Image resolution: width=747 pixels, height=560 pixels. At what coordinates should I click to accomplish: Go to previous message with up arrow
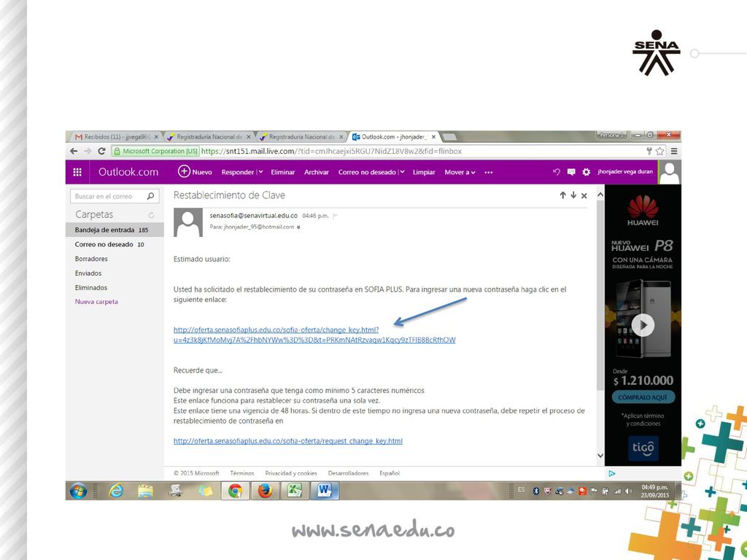(x=562, y=195)
